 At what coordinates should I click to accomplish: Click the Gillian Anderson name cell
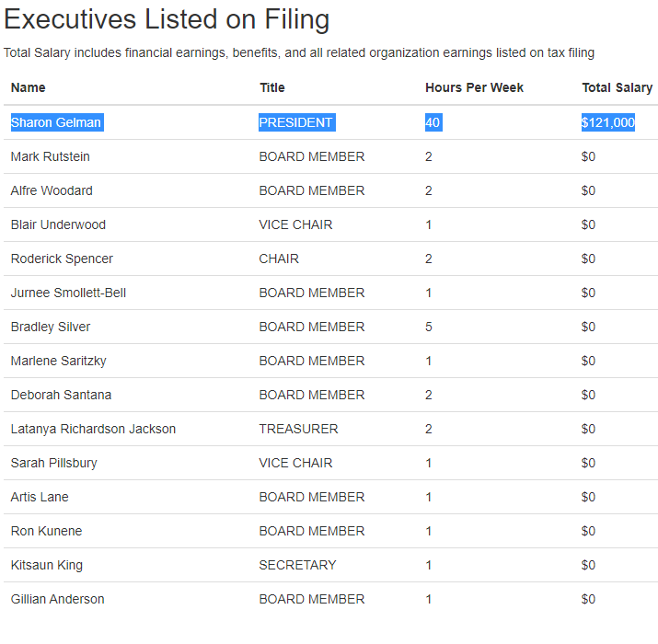click(57, 599)
